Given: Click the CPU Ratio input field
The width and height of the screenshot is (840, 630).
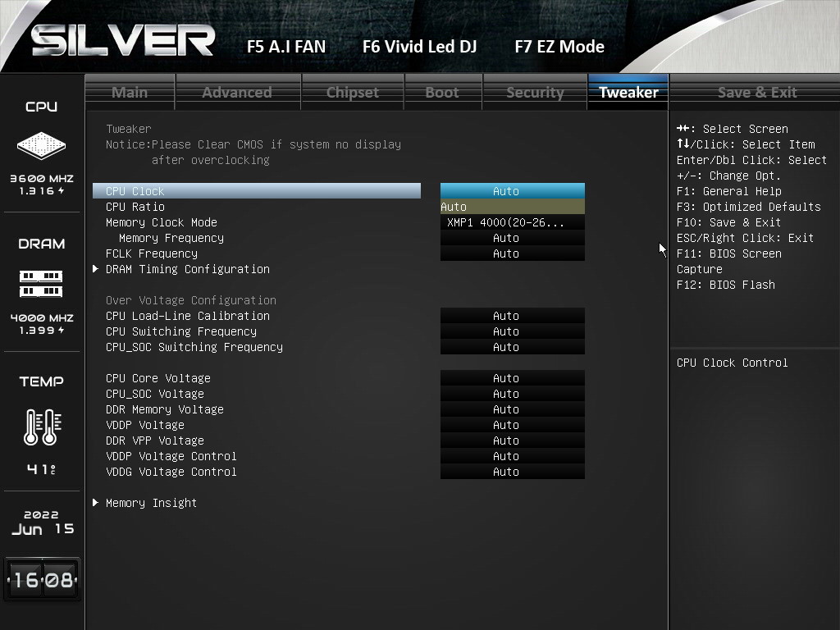Looking at the screenshot, I should coord(512,207).
